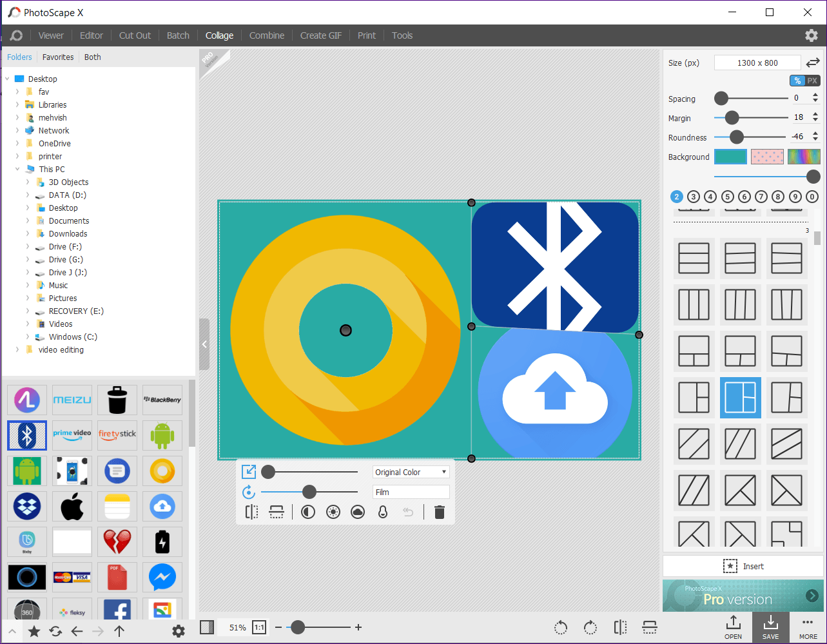Select 7 photos layout count
Screen dimensions: 827x644
[x=761, y=197]
